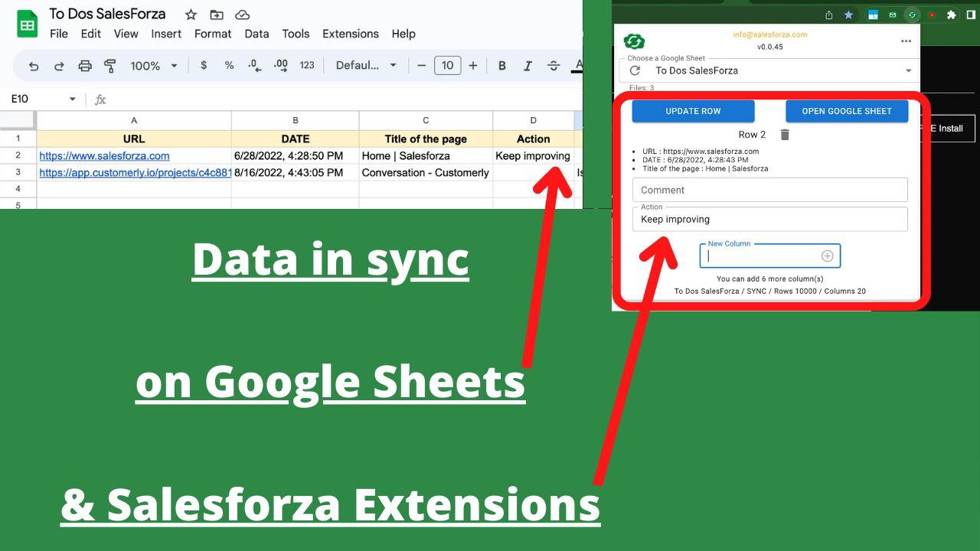Click the Comment input field
The height and width of the screenshot is (551, 980).
[769, 190]
